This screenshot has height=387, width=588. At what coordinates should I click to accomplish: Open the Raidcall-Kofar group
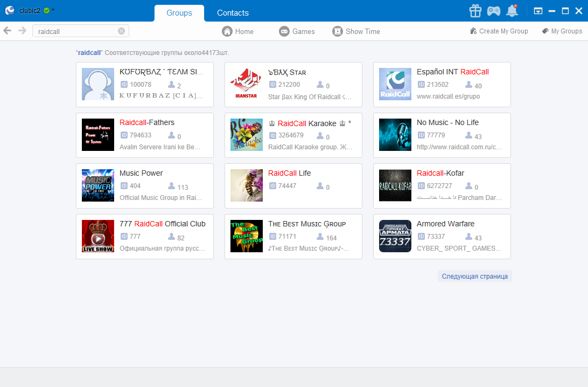point(440,173)
